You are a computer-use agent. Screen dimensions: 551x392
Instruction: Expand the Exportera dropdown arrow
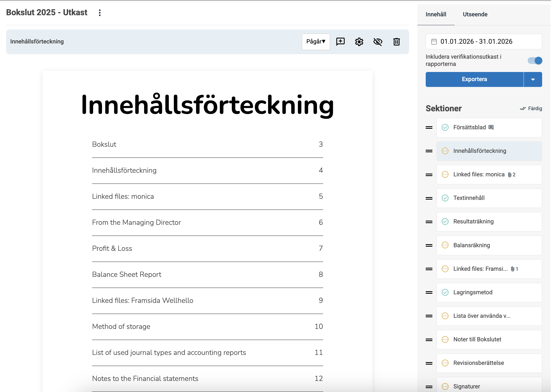coord(533,79)
